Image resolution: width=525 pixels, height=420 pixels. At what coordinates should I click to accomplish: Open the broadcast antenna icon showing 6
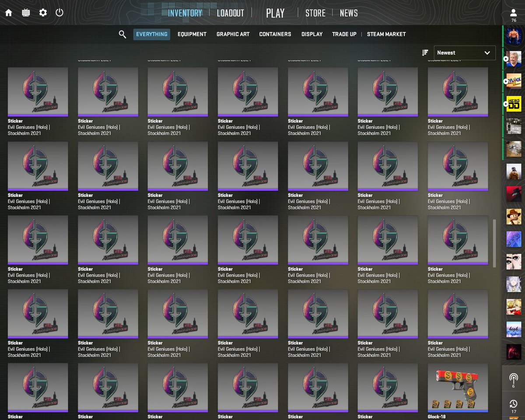pos(514,380)
